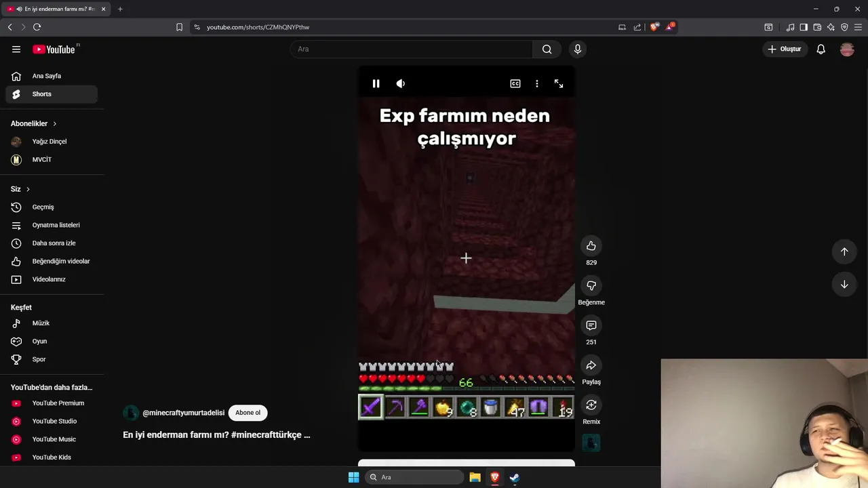Open File Explorer from the taskbar

475,477
